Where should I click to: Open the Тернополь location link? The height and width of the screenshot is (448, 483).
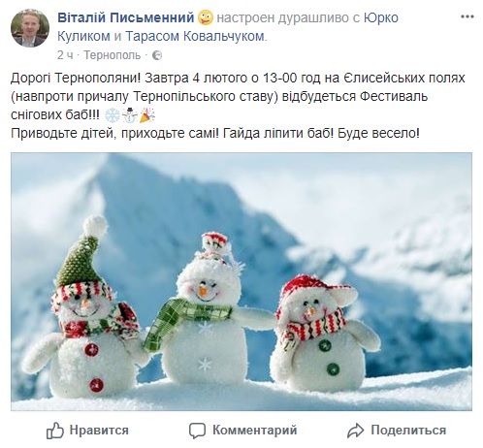click(x=113, y=55)
